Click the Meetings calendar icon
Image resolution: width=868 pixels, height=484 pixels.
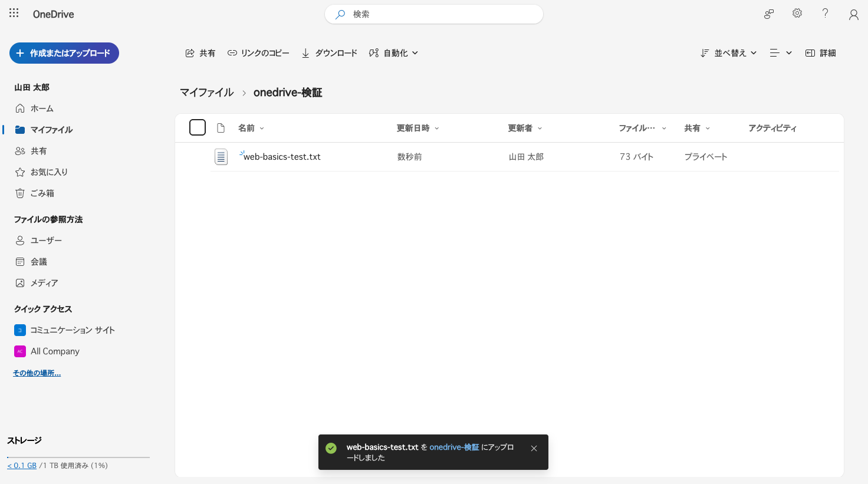click(20, 262)
